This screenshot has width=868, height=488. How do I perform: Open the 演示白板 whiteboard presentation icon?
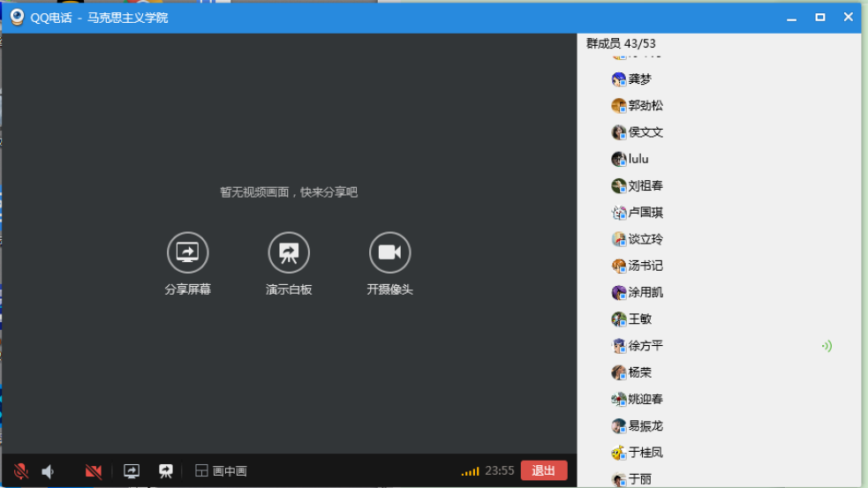pyautogui.click(x=289, y=252)
